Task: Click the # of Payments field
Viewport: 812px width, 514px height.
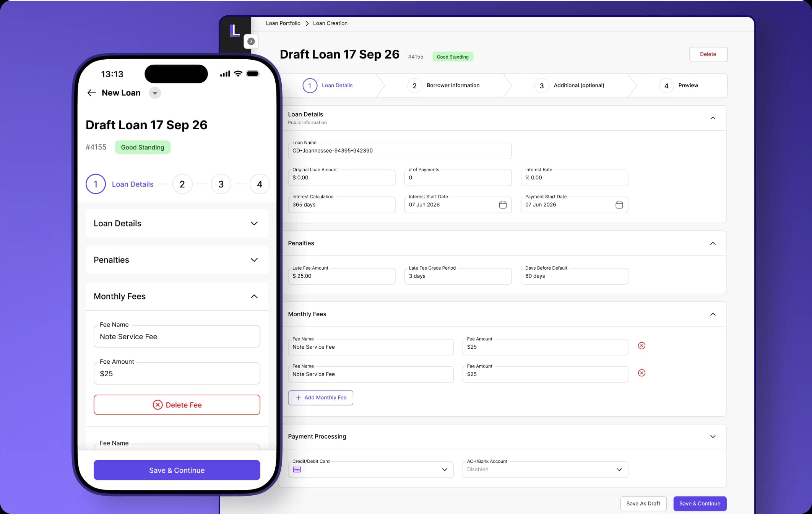Action: [458, 178]
